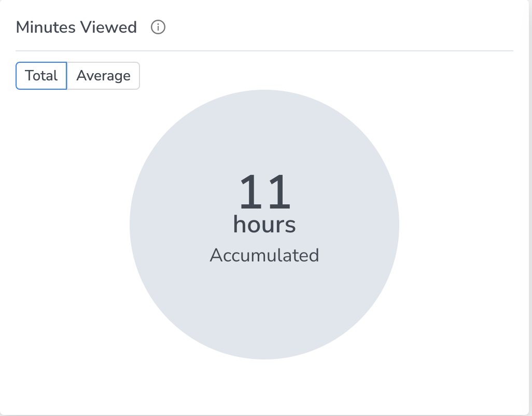The height and width of the screenshot is (416, 532).
Task: Choose Total in the Total/Average switcher
Action: [x=41, y=76]
